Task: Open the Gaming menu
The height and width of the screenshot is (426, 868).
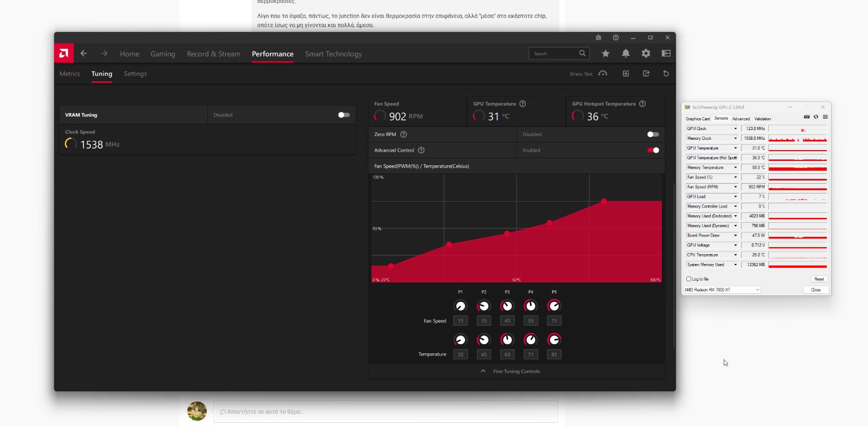Action: point(163,54)
